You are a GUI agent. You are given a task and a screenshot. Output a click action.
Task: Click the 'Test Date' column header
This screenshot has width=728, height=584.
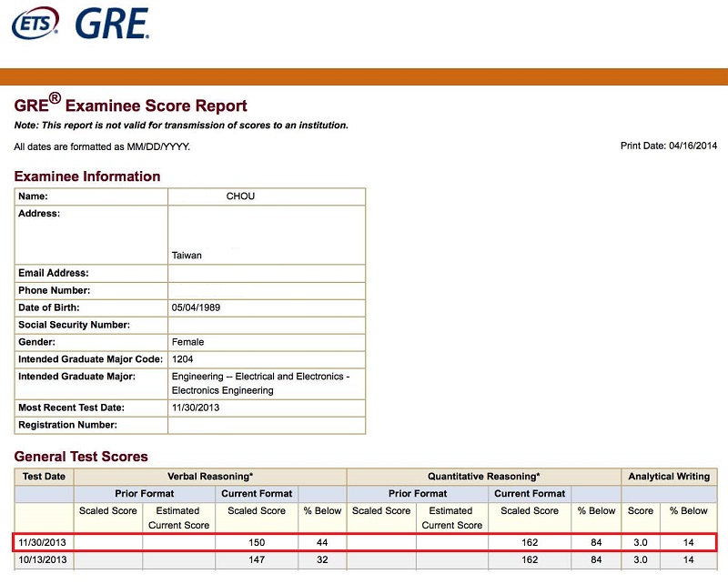point(44,477)
